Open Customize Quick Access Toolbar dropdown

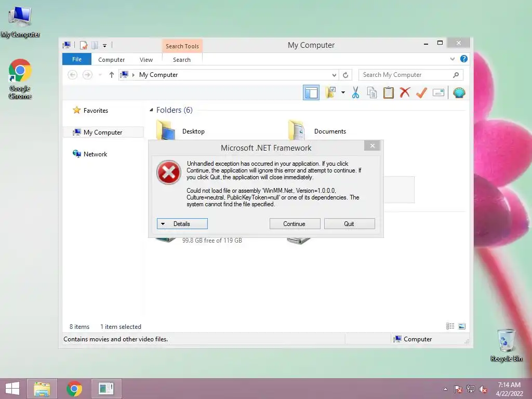(x=104, y=46)
